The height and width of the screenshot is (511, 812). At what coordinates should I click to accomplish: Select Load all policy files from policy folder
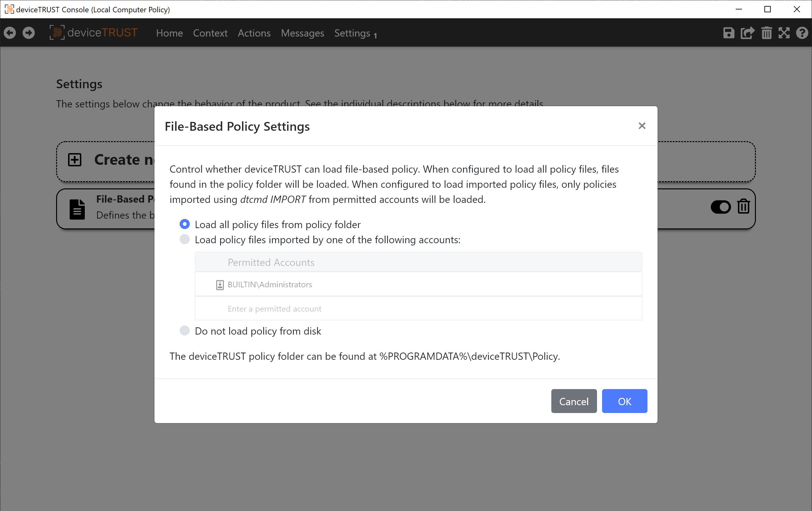click(184, 224)
